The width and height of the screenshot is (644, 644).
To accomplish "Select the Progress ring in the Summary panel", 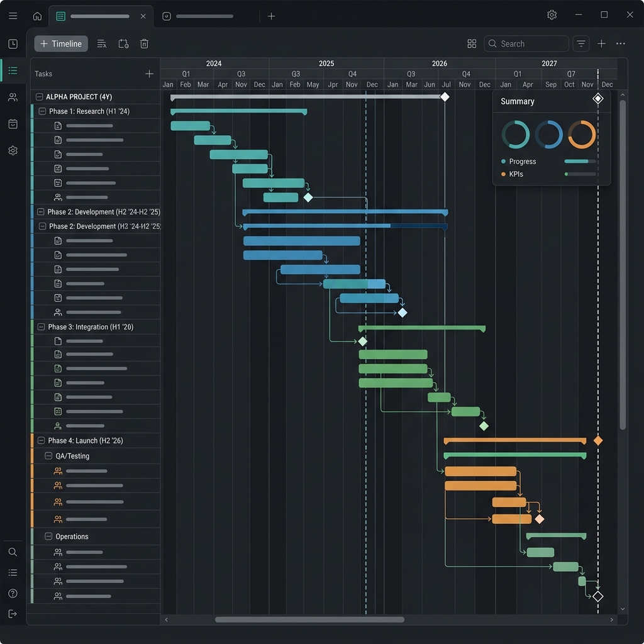I will tap(515, 135).
